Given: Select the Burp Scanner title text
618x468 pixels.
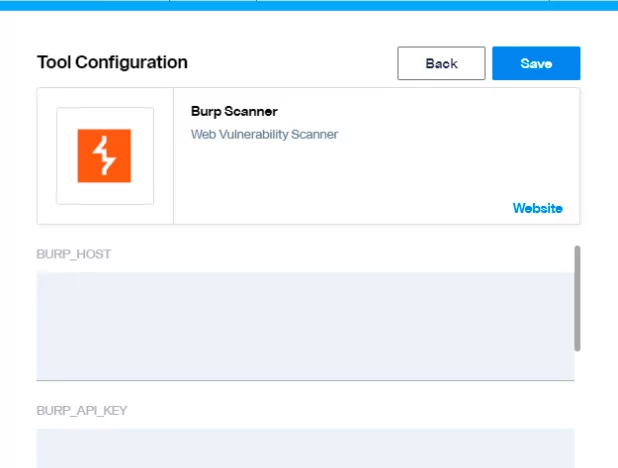Looking at the screenshot, I should coord(234,111).
